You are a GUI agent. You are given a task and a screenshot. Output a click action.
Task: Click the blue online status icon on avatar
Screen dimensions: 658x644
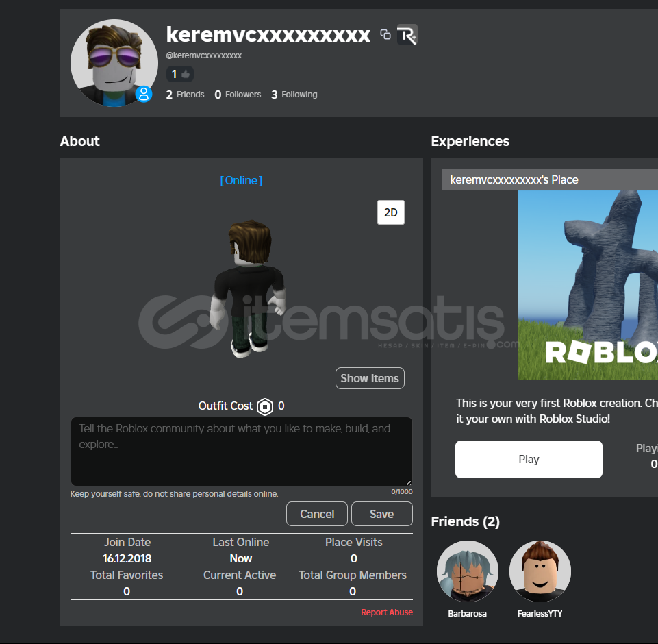144,94
